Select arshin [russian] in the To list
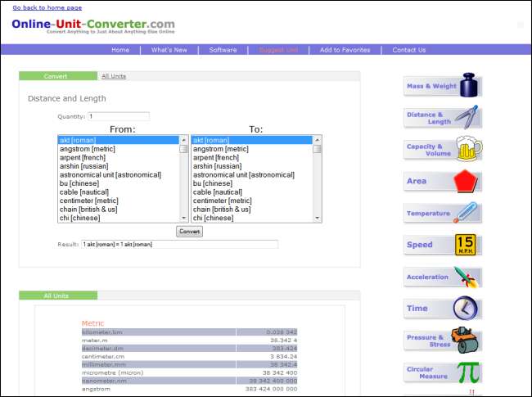 [252, 166]
